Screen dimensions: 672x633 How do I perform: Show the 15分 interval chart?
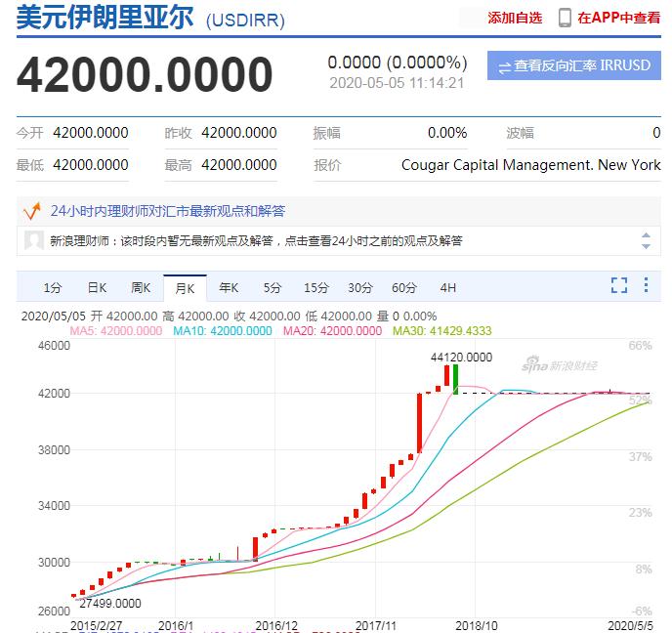pos(316,287)
